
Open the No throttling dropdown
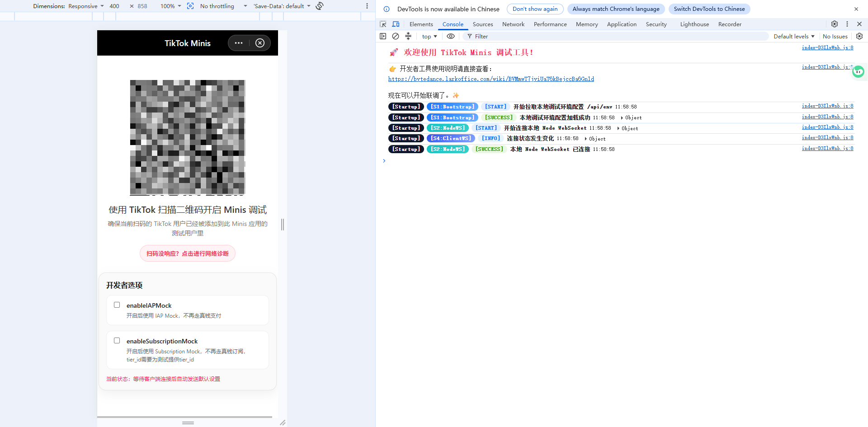point(224,6)
